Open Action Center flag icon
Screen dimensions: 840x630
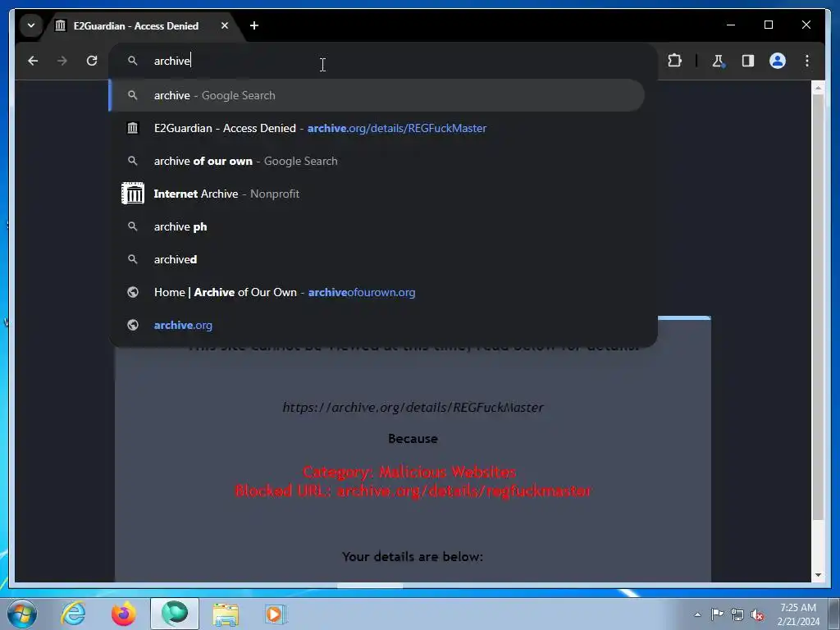(717, 614)
